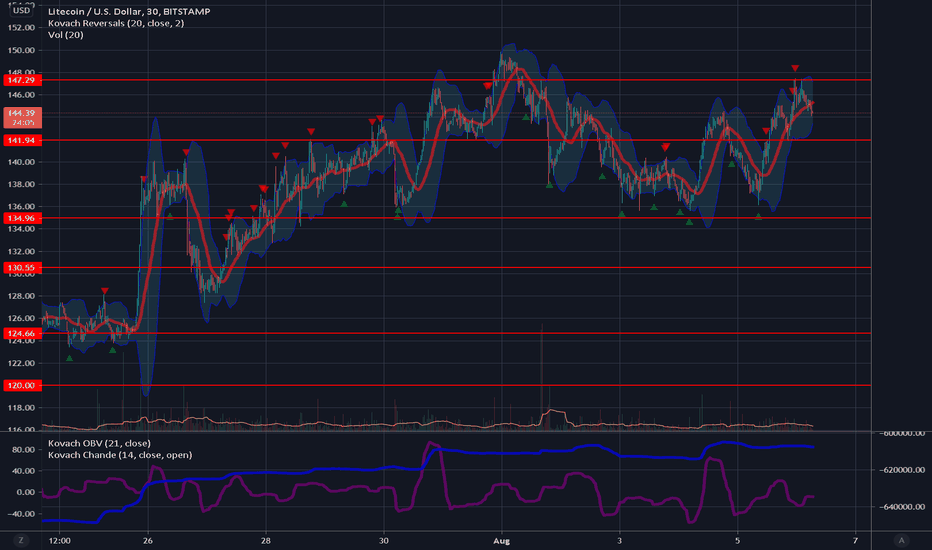Click the 124.66 red price label

click(x=21, y=334)
